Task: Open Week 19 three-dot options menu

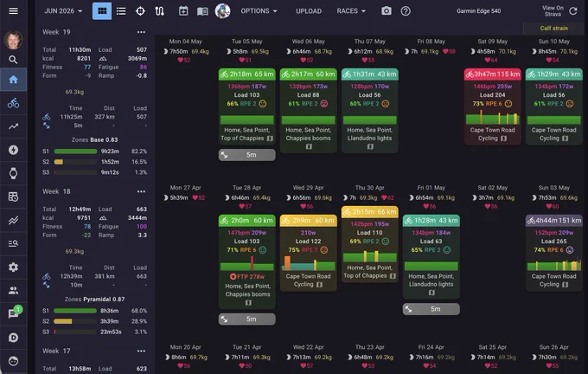Action: (141, 32)
